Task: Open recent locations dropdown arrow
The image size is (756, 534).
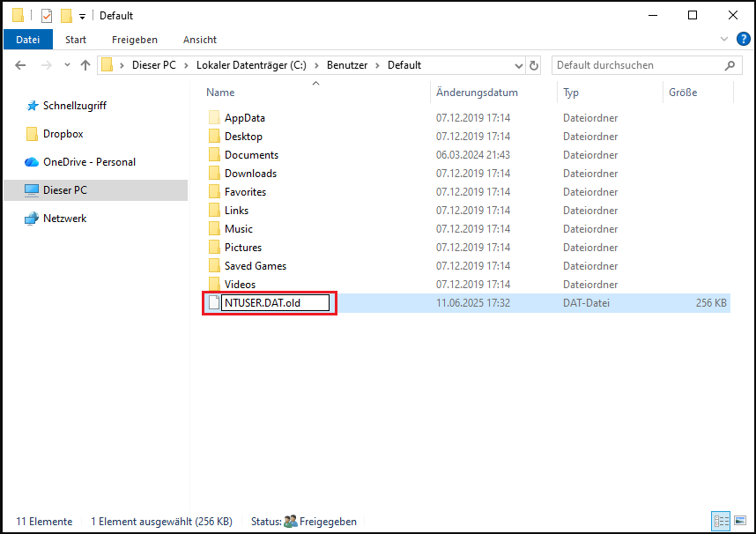Action: click(67, 64)
